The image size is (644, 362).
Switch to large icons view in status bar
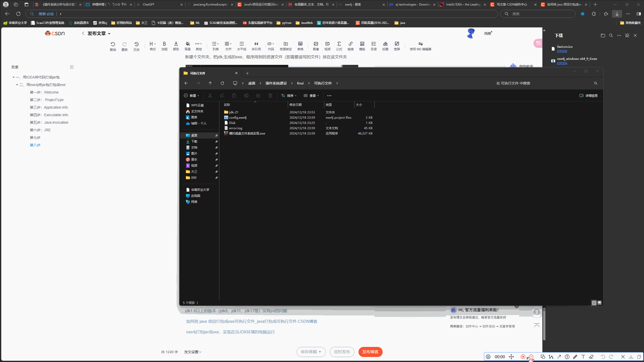pyautogui.click(x=599, y=303)
